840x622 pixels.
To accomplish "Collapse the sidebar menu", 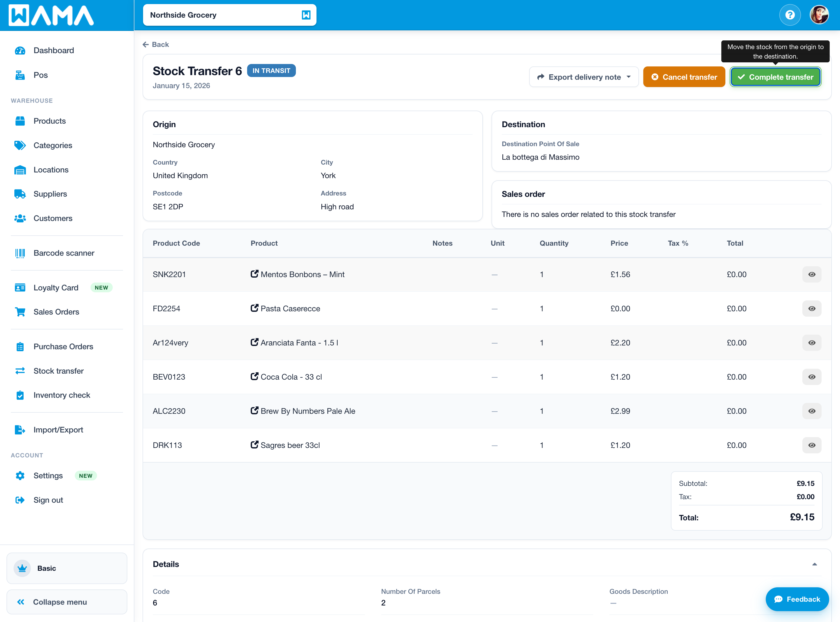I will 67,602.
